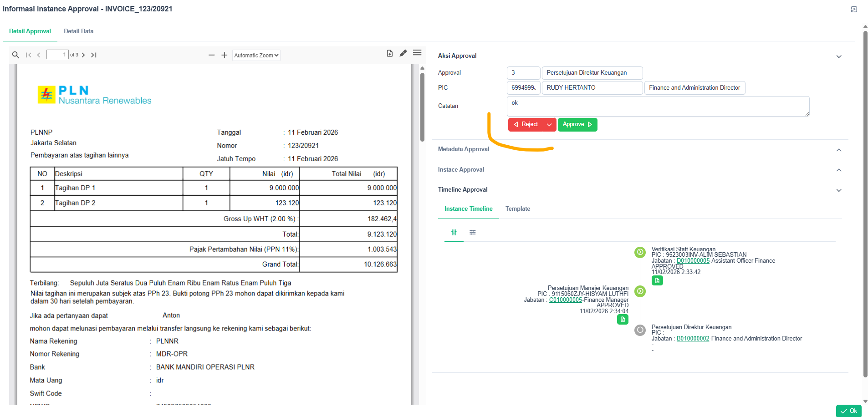
Task: Open the Automatic Zoom dropdown
Action: click(256, 56)
